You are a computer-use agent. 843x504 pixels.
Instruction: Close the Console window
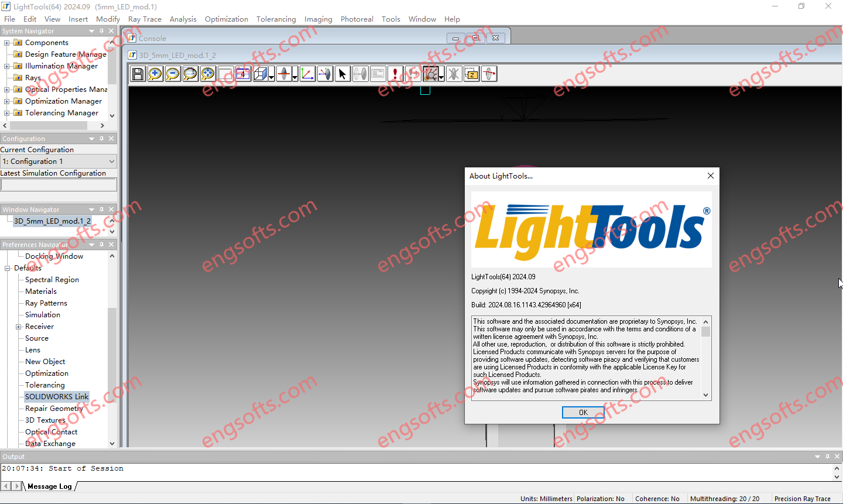tap(495, 38)
